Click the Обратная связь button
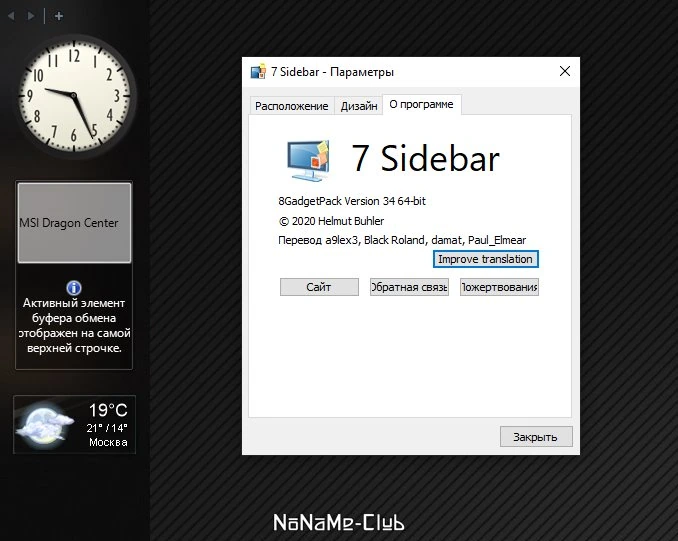 [409, 287]
